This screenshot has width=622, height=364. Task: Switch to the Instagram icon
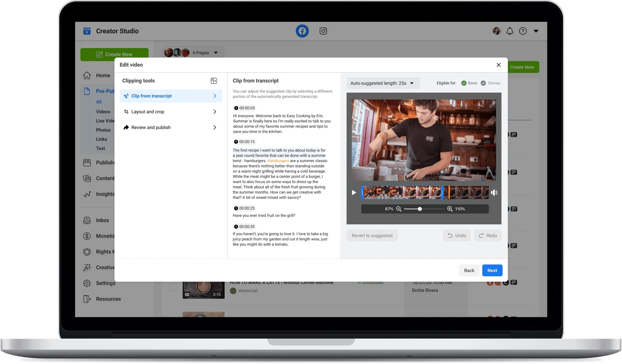coord(323,31)
